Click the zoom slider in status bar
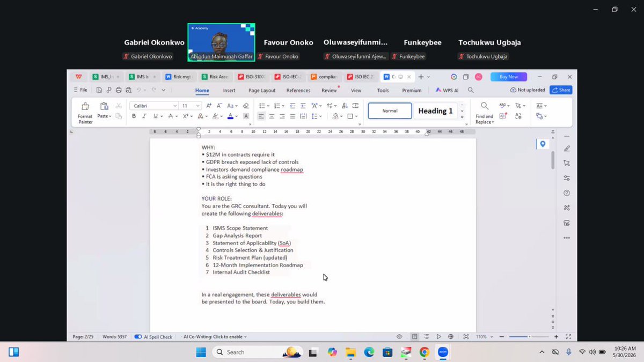Image resolution: width=644 pixels, height=362 pixels. point(529,337)
